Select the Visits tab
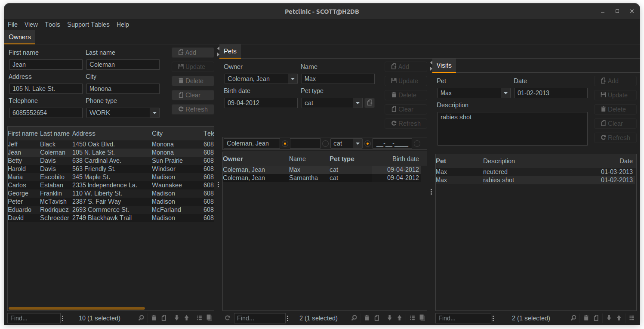Image resolution: width=644 pixels, height=329 pixels. click(444, 65)
